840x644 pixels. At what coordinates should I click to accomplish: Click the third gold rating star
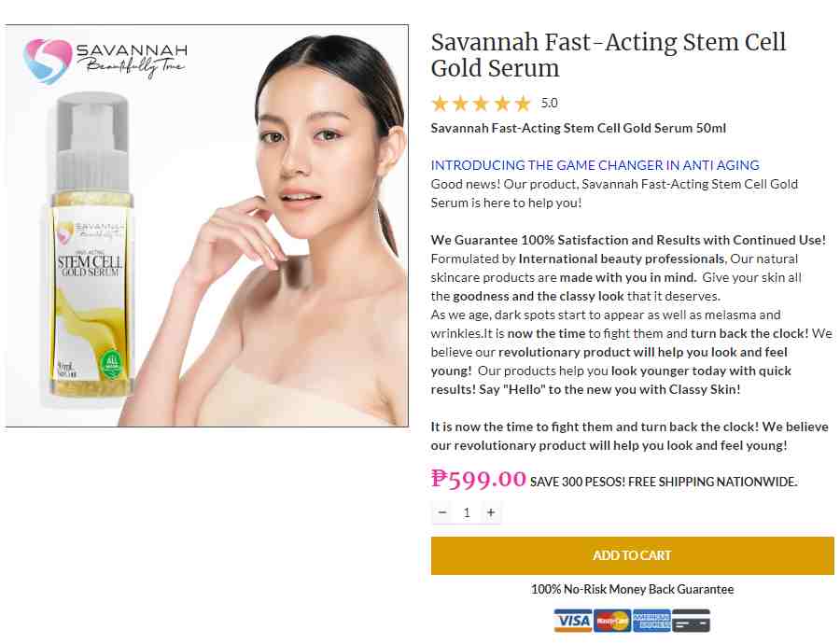(x=481, y=103)
